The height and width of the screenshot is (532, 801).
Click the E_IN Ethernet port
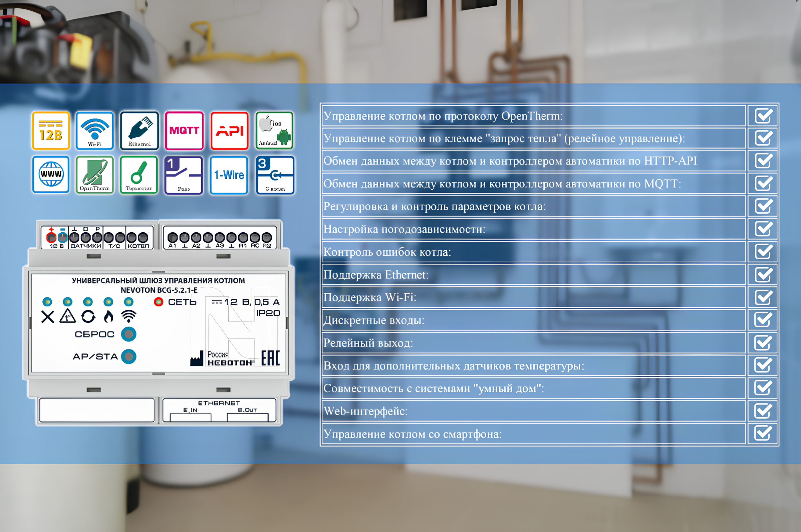point(190,417)
